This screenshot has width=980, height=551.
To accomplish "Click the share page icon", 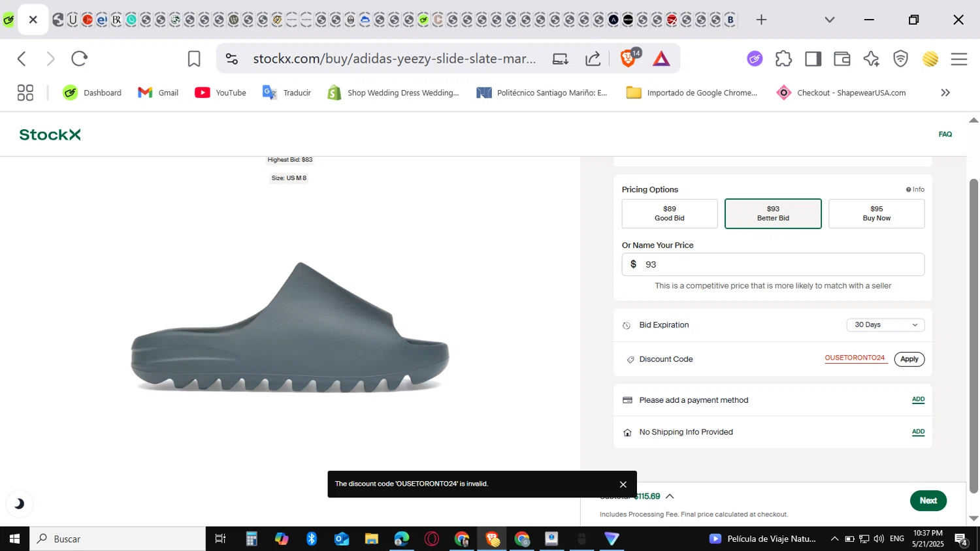I will point(593,59).
